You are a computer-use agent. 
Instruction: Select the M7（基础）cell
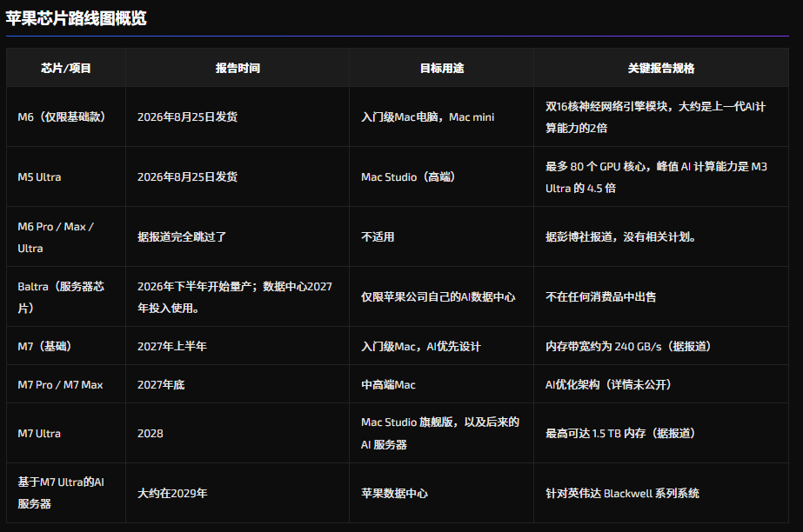pos(66,346)
